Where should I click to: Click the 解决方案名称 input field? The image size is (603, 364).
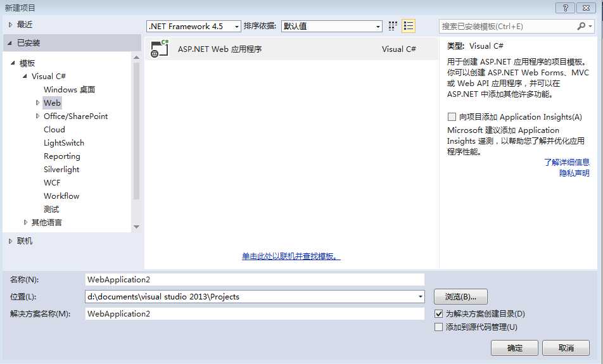coord(255,313)
